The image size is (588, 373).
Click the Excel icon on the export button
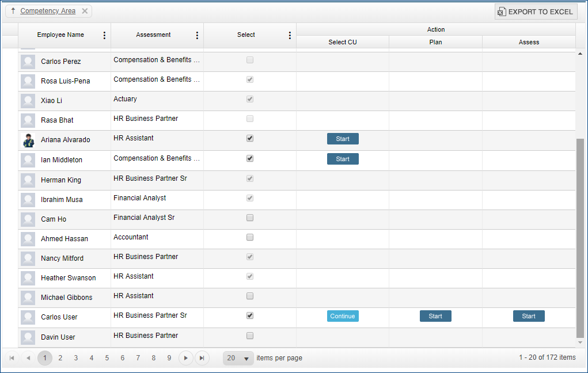[502, 12]
